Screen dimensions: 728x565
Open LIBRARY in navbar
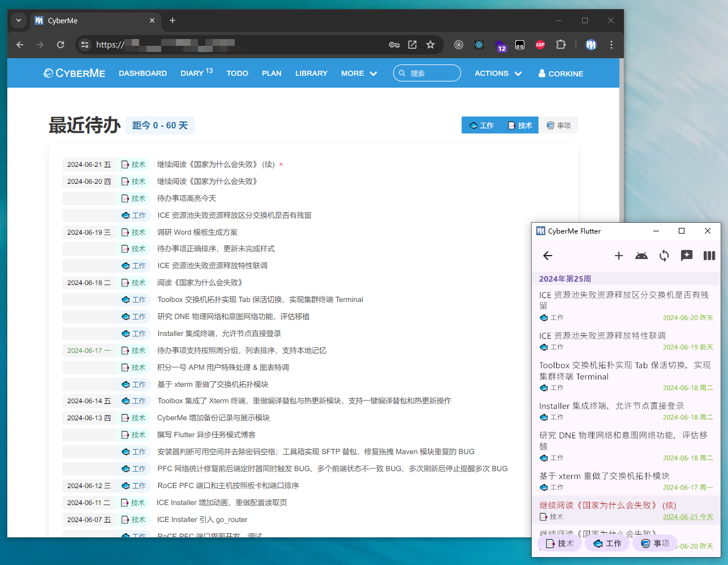click(311, 74)
